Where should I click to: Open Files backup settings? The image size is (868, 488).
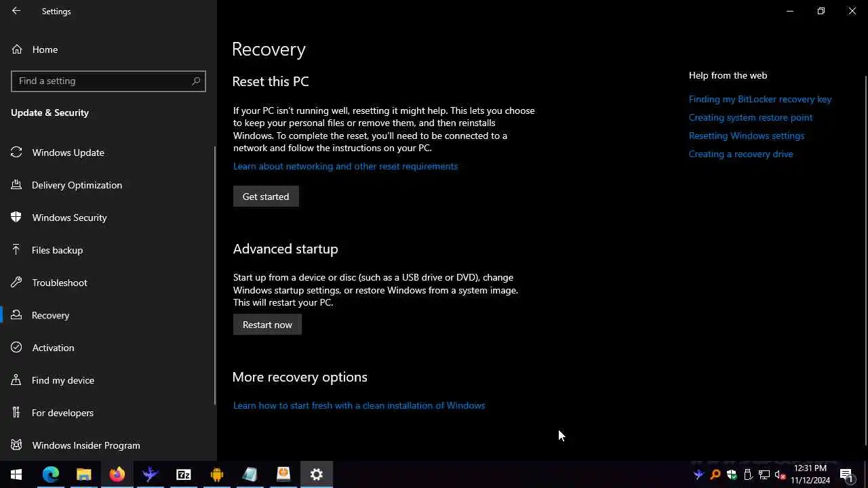click(x=107, y=250)
